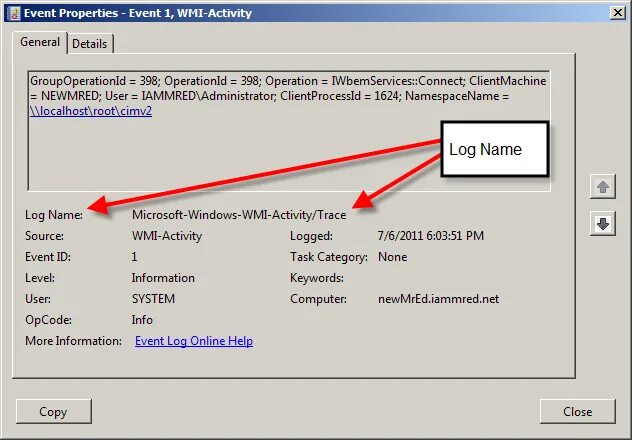Close the dialog with the X button
This screenshot has height=440, width=632.
(617, 13)
